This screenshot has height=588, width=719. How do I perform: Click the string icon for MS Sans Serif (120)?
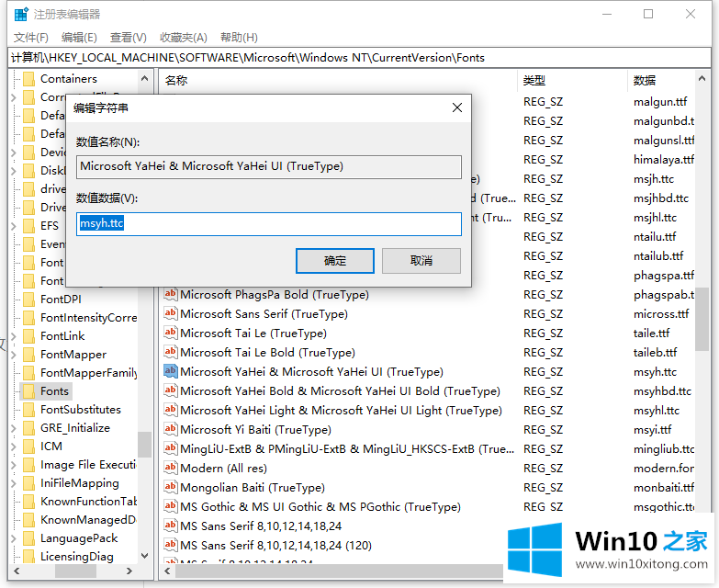pos(171,545)
